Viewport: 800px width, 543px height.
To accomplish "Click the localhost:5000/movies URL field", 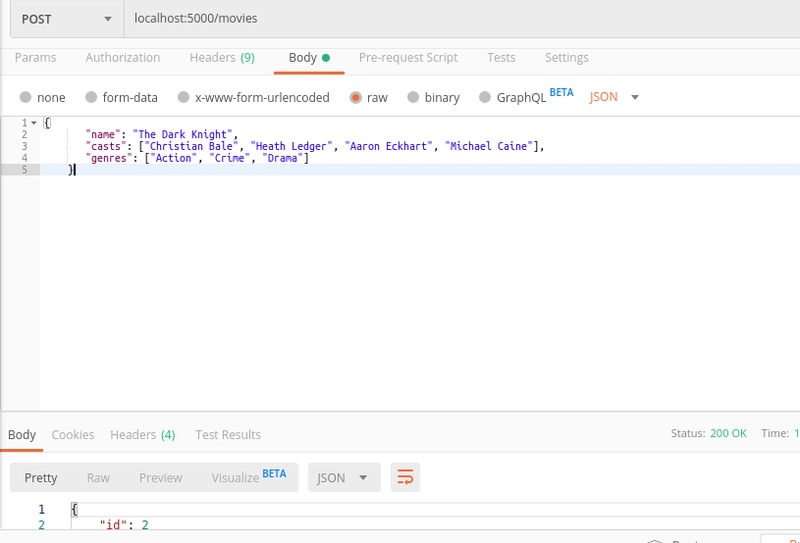I will pyautogui.click(x=462, y=18).
